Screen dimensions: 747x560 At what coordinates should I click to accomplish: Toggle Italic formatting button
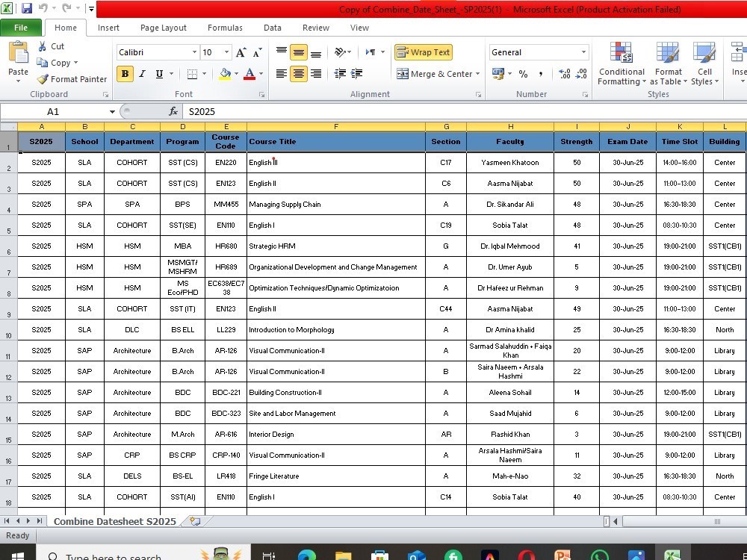point(142,74)
